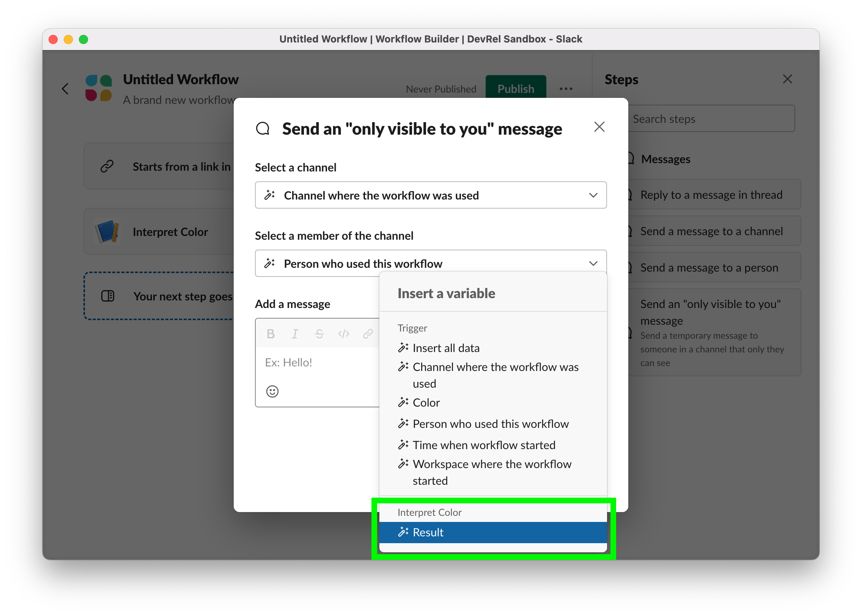Viewport: 862px width, 616px height.
Task: Click 'Your next step goes' placeholder
Action: (159, 296)
